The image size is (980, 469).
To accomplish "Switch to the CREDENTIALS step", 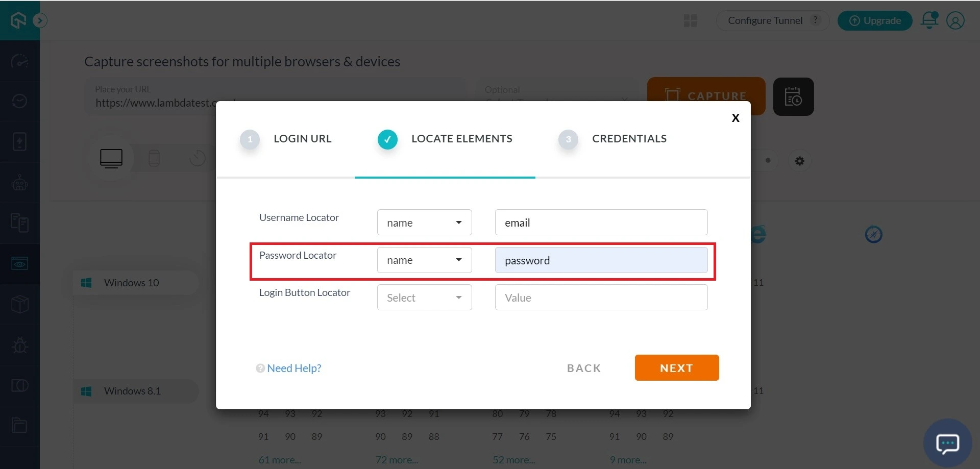I will (629, 139).
